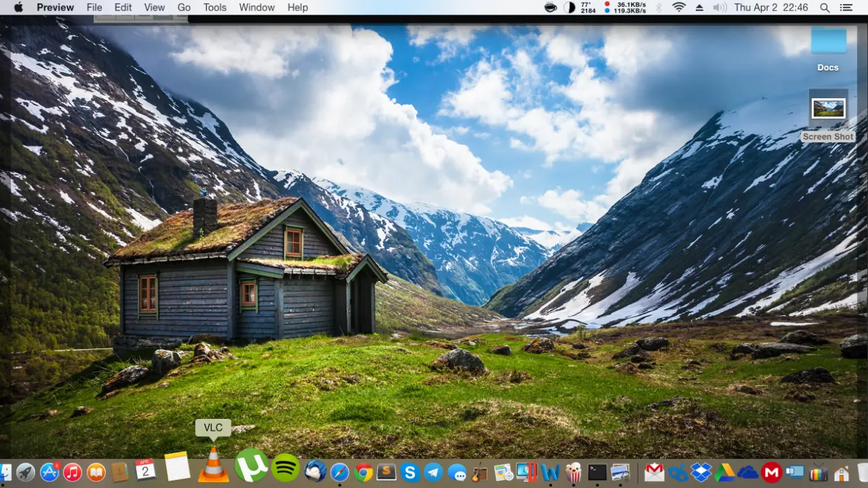Open Google Drive from the Dock
The height and width of the screenshot is (488, 868).
click(x=724, y=472)
